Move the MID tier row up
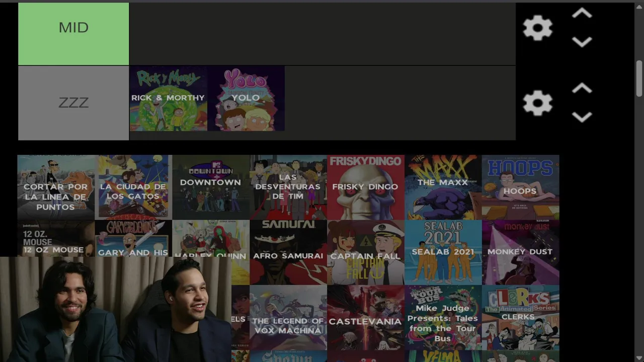The image size is (644, 362). point(582,14)
